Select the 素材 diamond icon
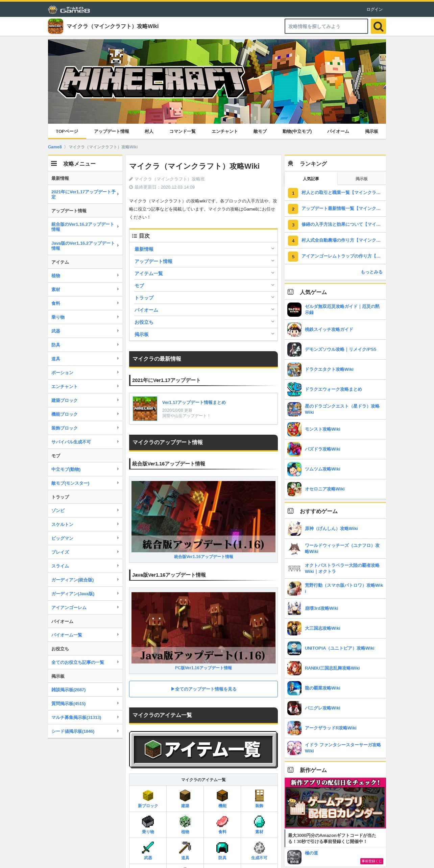434x868 pixels. 259,822
